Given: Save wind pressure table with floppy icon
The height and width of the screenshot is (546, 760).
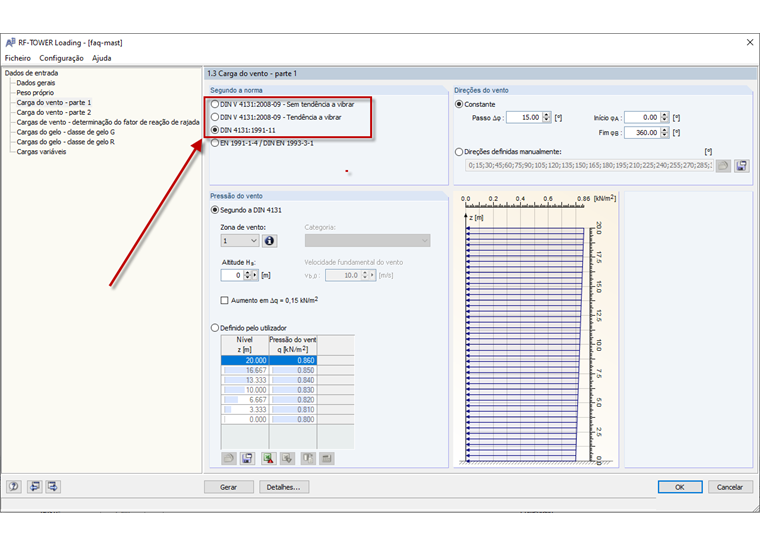Looking at the screenshot, I should [247, 458].
